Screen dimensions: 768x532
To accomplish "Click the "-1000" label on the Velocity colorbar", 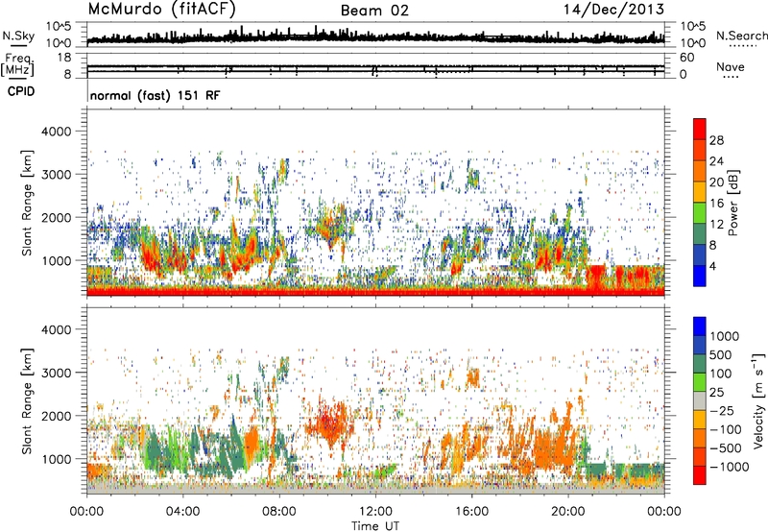I will (730, 467).
